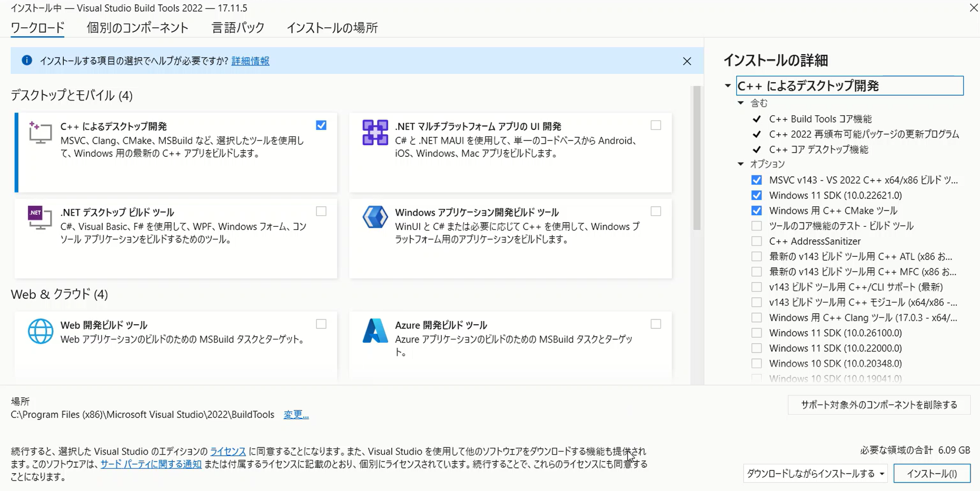Screen dimensions: 980x491
Task: Click the workload list vertical scrollbar thumb
Action: (x=697, y=158)
